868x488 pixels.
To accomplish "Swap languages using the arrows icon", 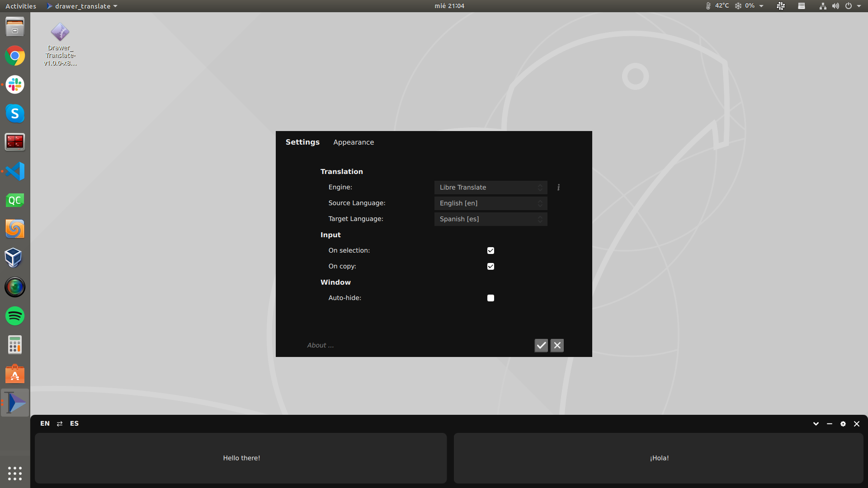I will 60,423.
